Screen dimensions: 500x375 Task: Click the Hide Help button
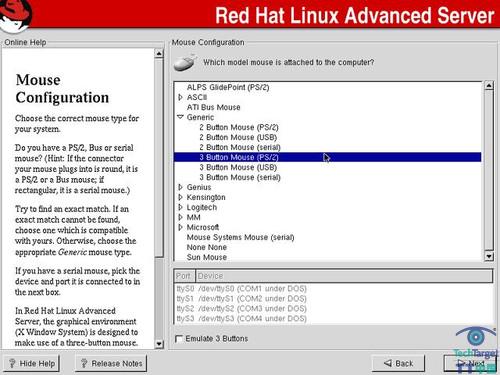pyautogui.click(x=32, y=363)
